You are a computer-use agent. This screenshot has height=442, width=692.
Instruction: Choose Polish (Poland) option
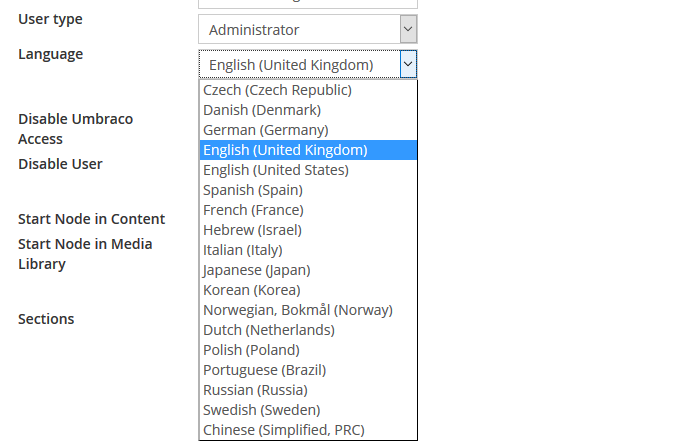(x=251, y=350)
